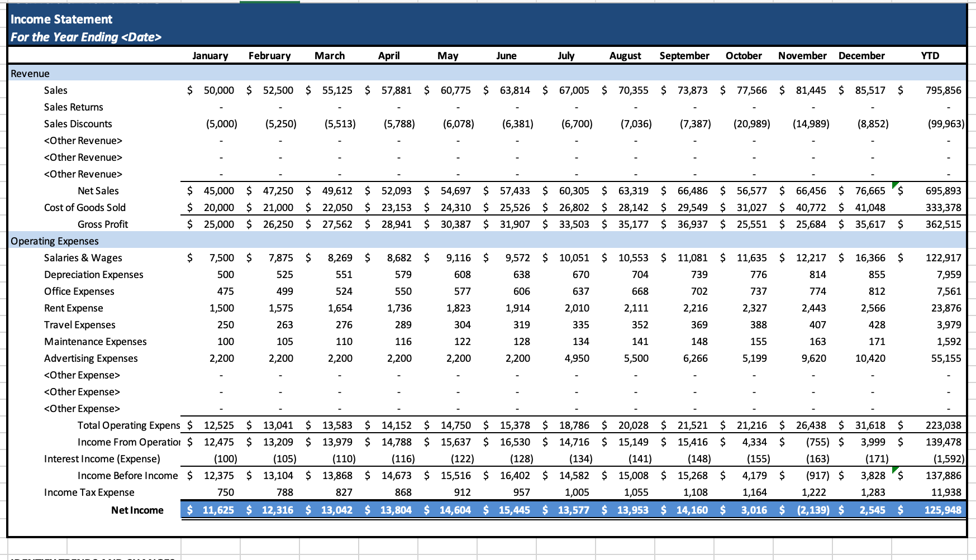976x560 pixels.
Task: Click the first '<Other Revenue>' placeholder cell
Action: pyautogui.click(x=82, y=140)
